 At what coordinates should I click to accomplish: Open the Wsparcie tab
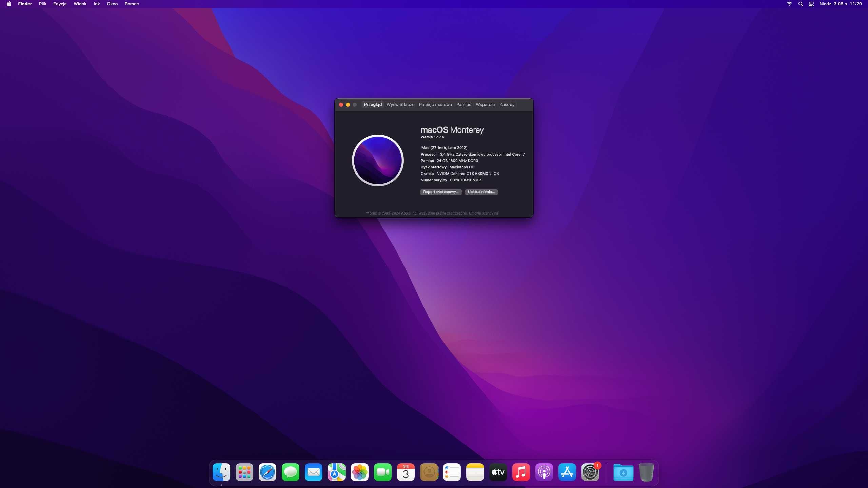[x=485, y=105]
